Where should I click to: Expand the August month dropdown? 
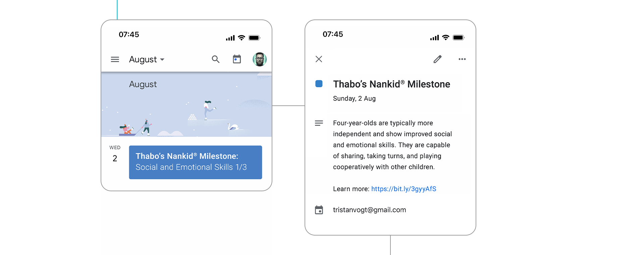tap(147, 59)
